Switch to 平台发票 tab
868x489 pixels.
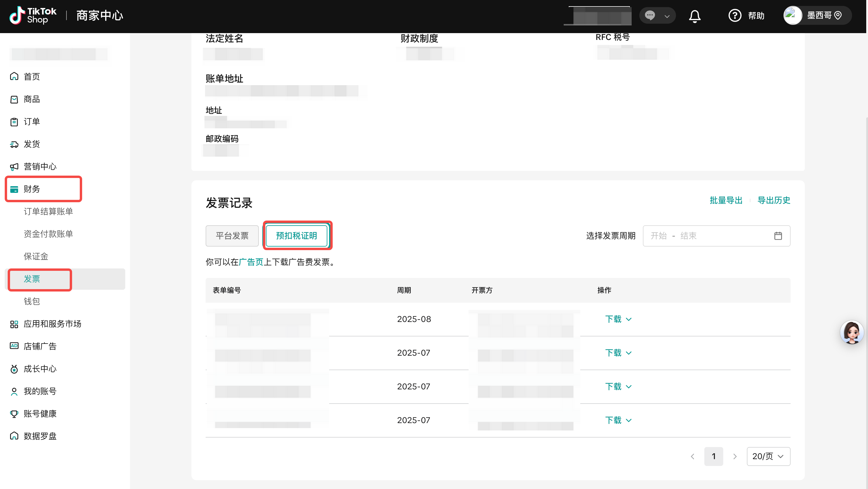click(x=232, y=236)
